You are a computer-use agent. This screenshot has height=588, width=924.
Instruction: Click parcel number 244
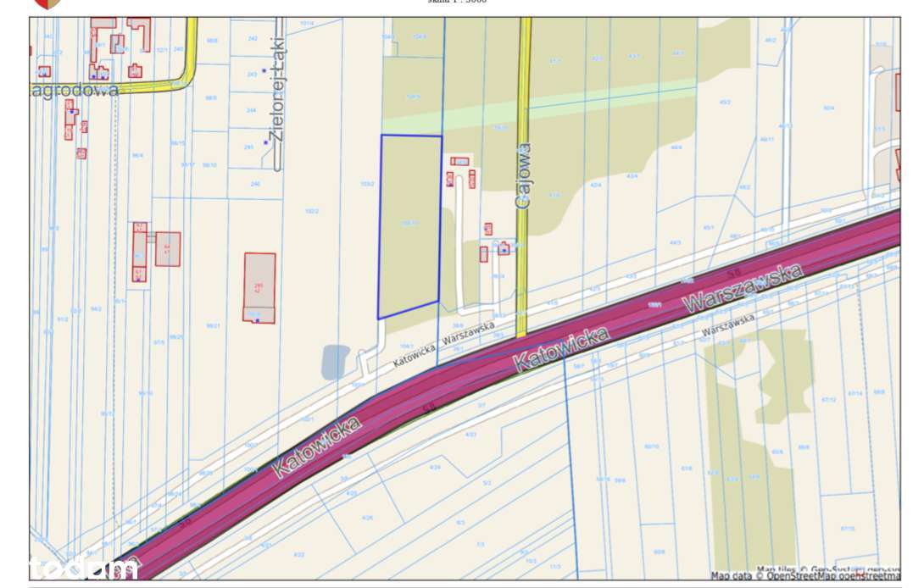(x=251, y=110)
